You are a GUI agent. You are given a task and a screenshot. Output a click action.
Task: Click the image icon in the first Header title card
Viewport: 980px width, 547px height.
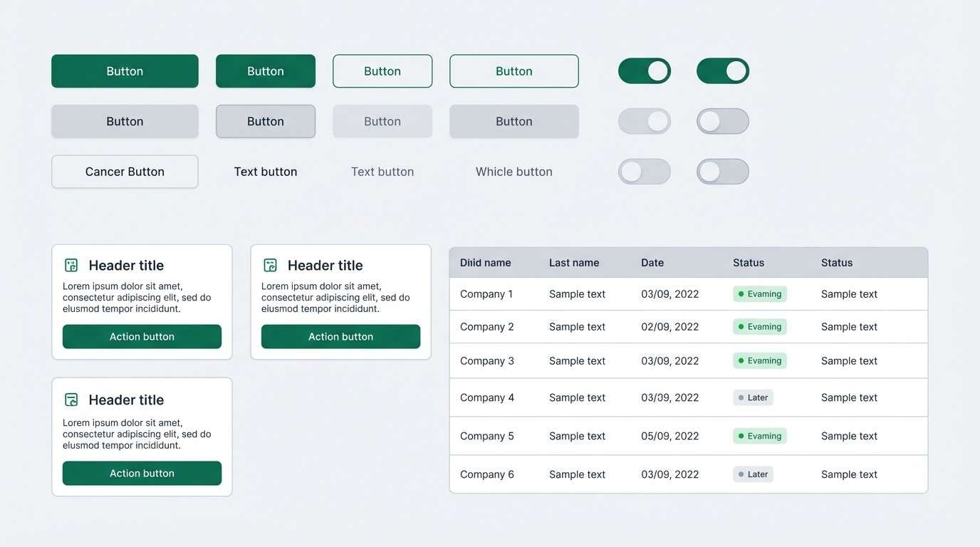tap(71, 264)
